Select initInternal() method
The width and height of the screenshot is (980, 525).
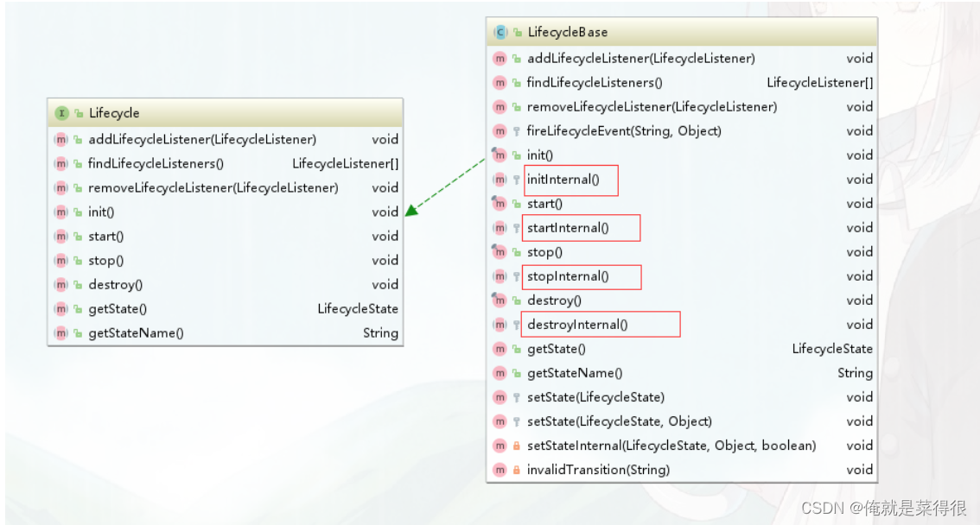563,180
